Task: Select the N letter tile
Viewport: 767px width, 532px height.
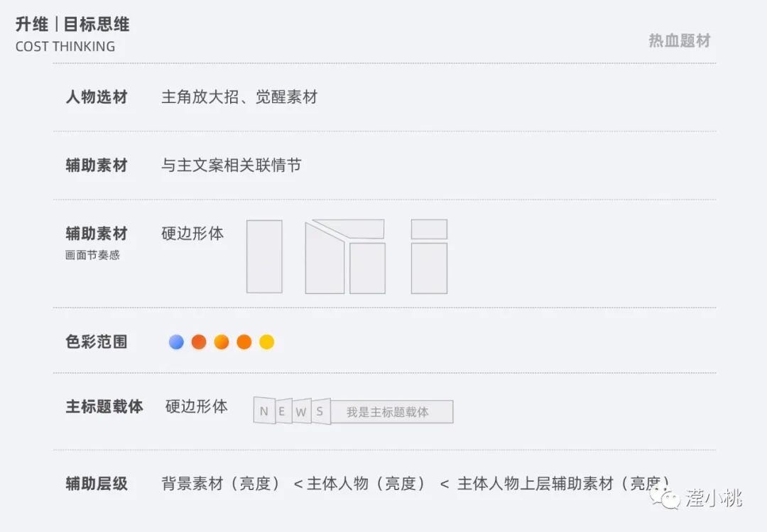Action: 264,411
